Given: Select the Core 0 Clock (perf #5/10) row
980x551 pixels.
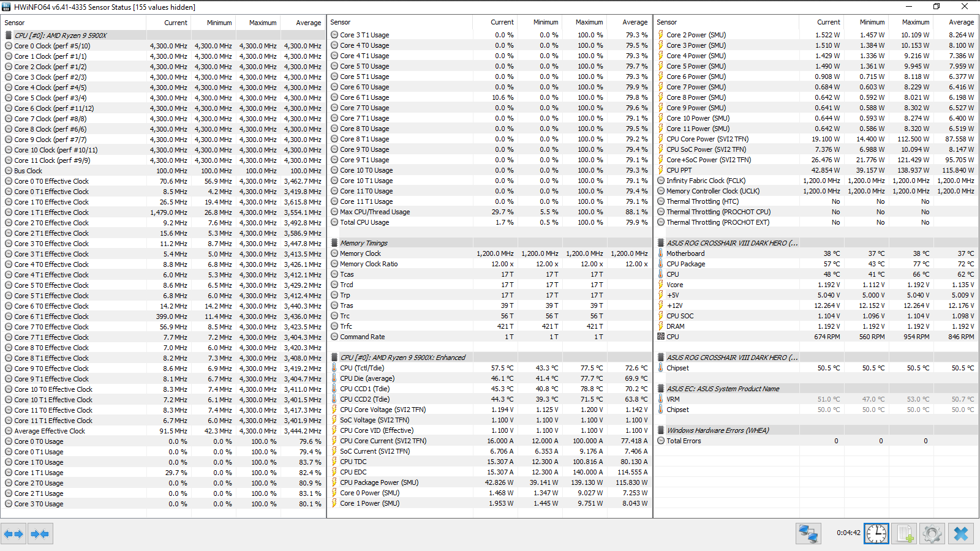Looking at the screenshot, I should pyautogui.click(x=164, y=46).
